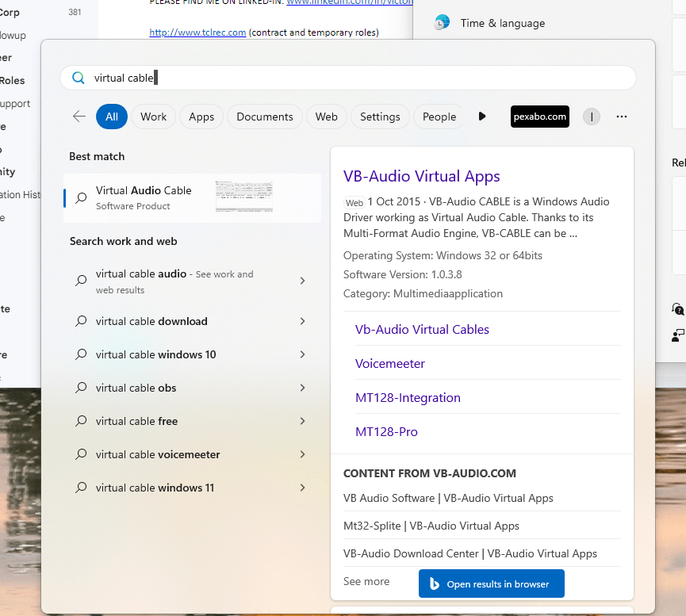The height and width of the screenshot is (616, 686).
Task: Click the magnifier icon in the search box
Action: pos(79,78)
